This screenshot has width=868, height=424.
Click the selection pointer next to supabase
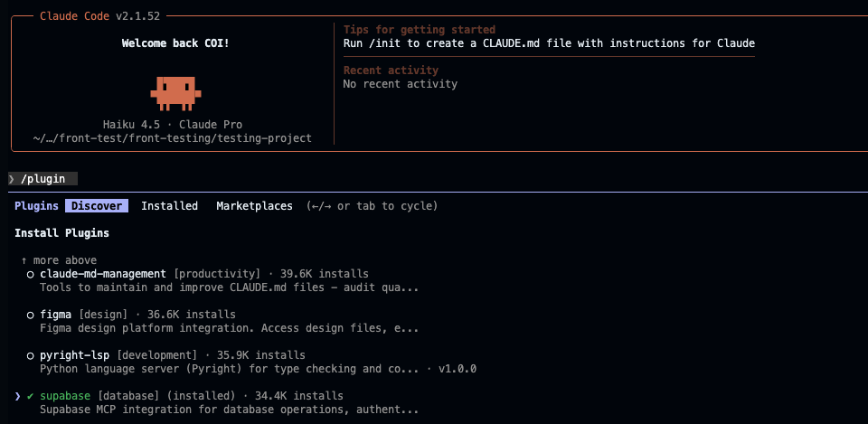coord(18,396)
